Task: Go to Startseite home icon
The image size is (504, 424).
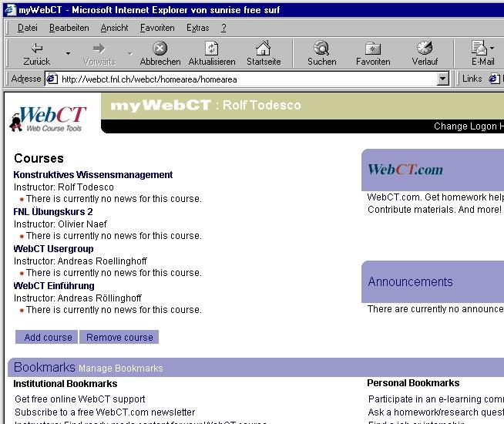Action: [x=264, y=49]
